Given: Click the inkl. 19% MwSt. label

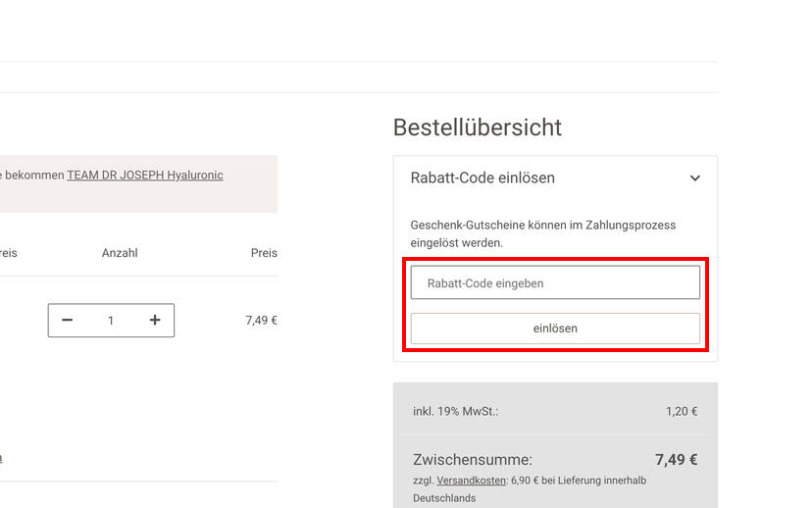Looking at the screenshot, I should [x=456, y=411].
